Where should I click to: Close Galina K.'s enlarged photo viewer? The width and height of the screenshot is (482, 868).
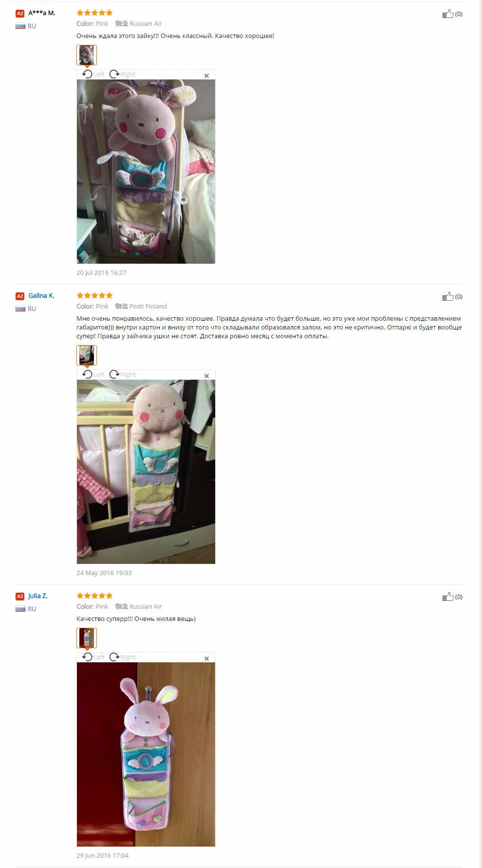(206, 376)
